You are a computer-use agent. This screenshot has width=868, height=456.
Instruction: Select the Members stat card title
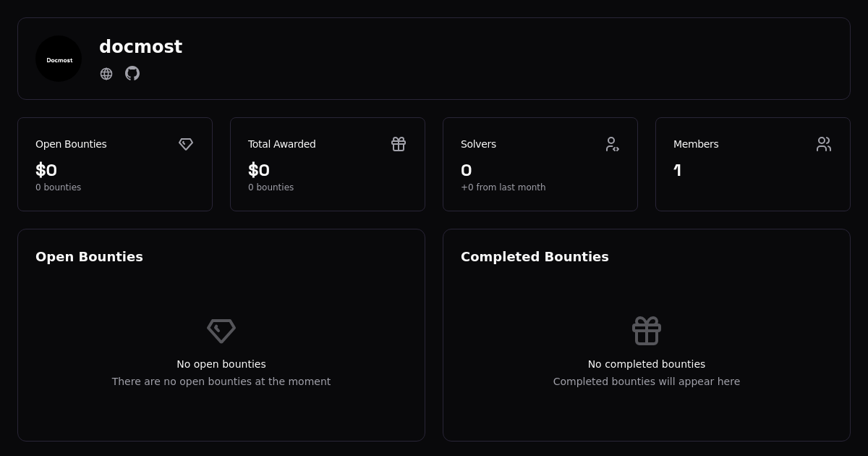pyautogui.click(x=696, y=144)
